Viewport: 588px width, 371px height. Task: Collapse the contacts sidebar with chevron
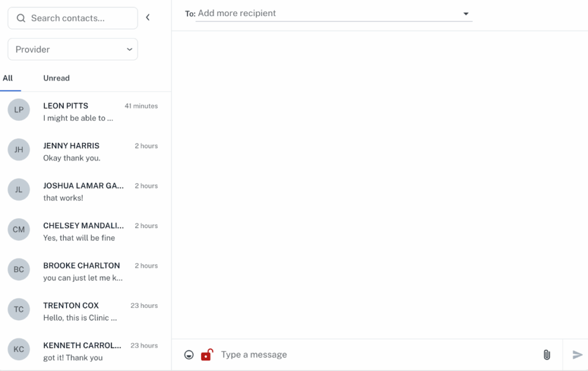(x=148, y=18)
